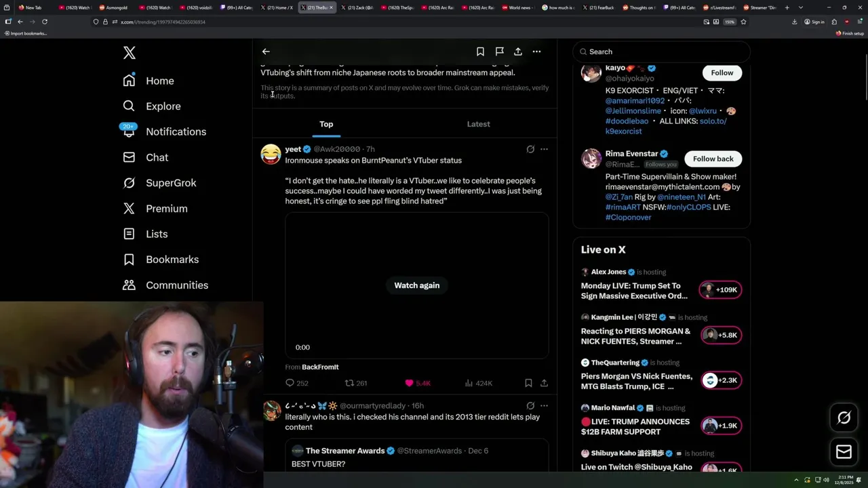Expand the browser tab list dropdown
Screen dimensions: 868x488
(x=801, y=7)
